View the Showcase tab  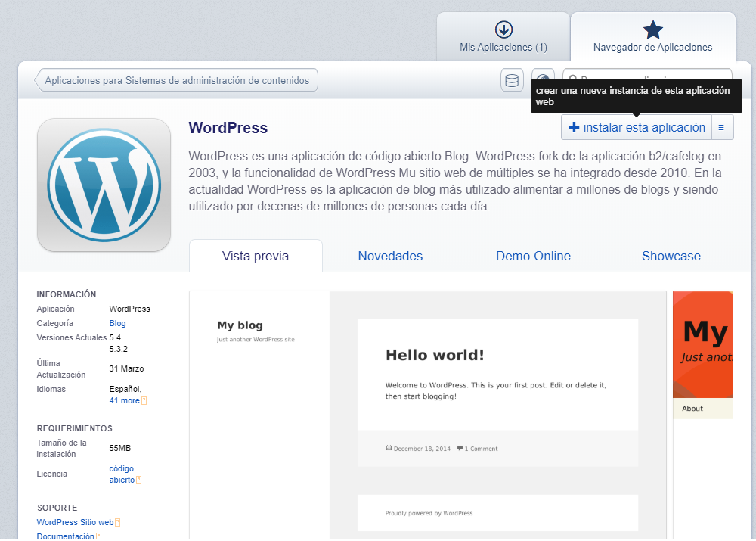671,256
